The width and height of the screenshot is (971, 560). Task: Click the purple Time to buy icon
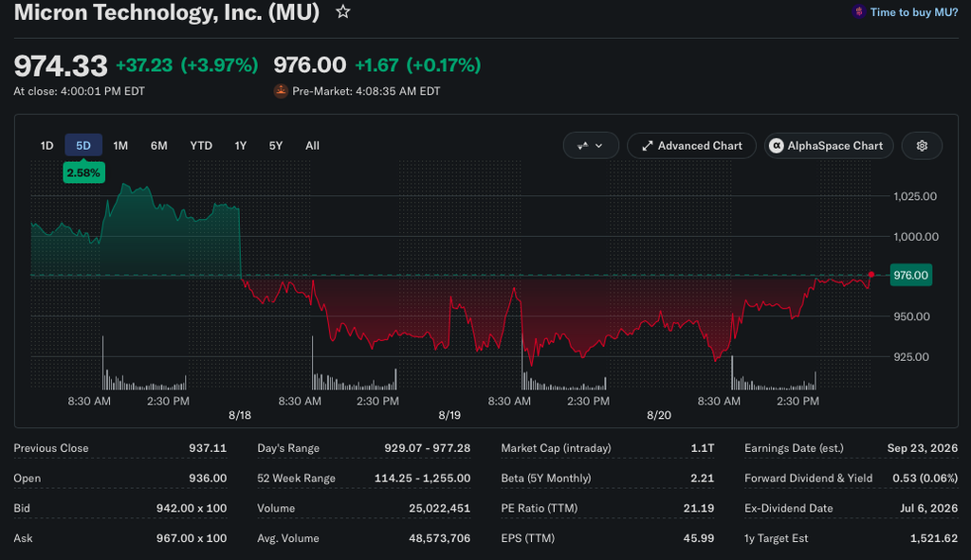[858, 11]
